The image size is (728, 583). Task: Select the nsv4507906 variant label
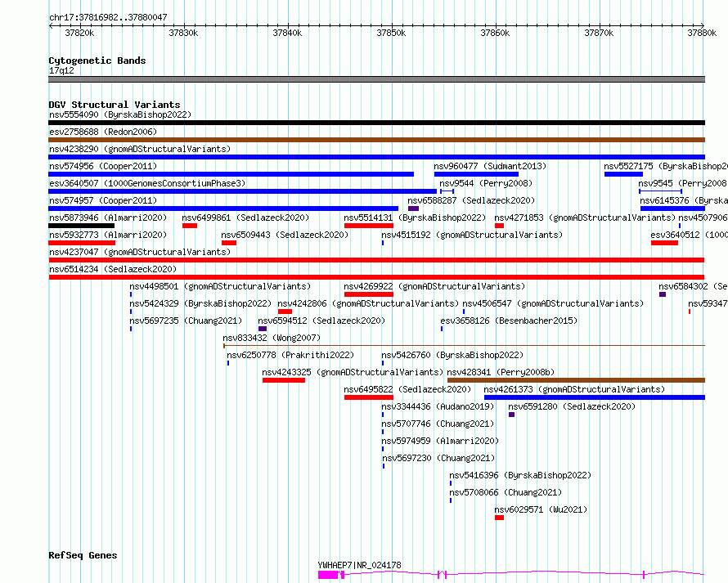pos(703,218)
